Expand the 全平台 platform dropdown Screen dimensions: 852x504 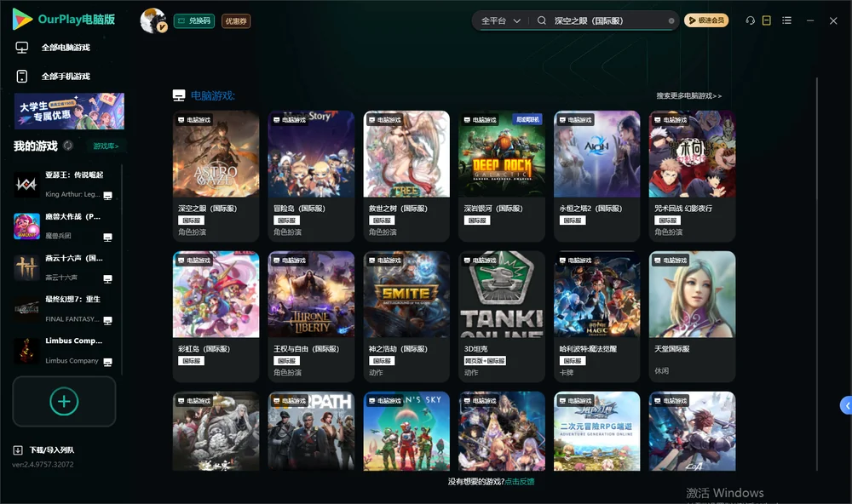coord(500,20)
